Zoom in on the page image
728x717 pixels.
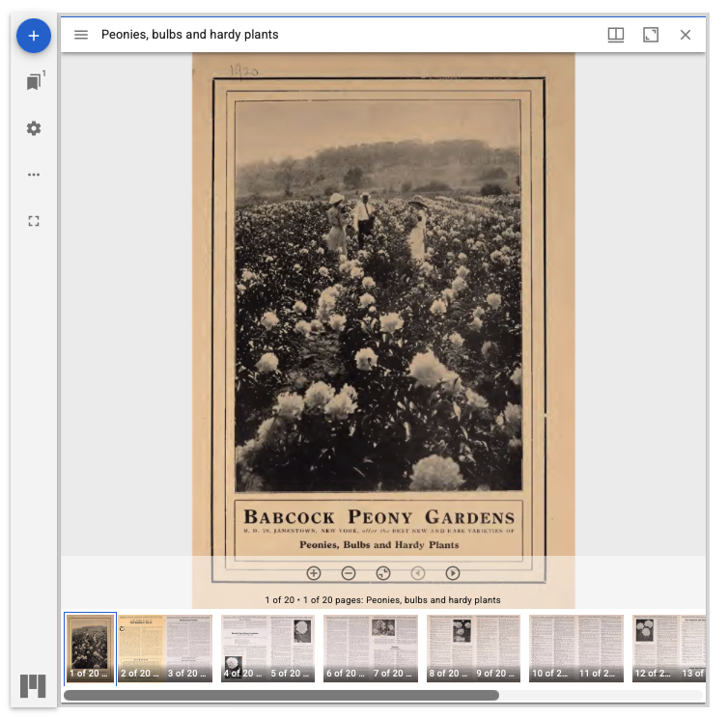pos(314,573)
